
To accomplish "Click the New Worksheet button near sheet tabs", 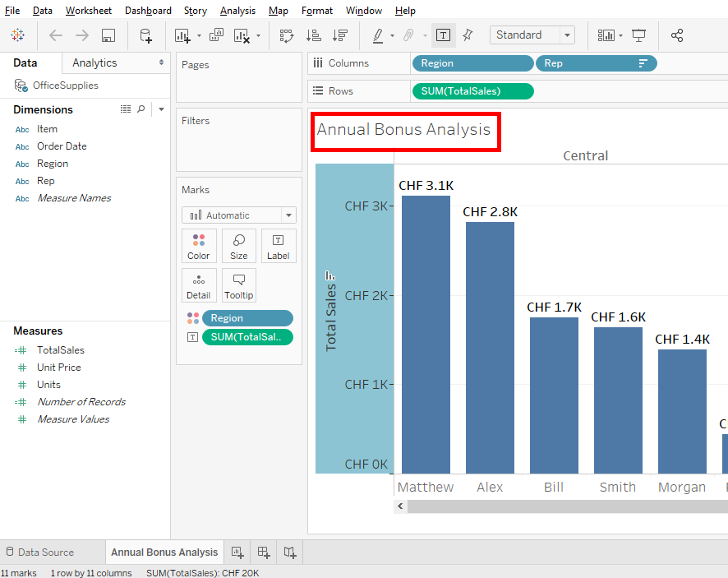I will coord(237,552).
